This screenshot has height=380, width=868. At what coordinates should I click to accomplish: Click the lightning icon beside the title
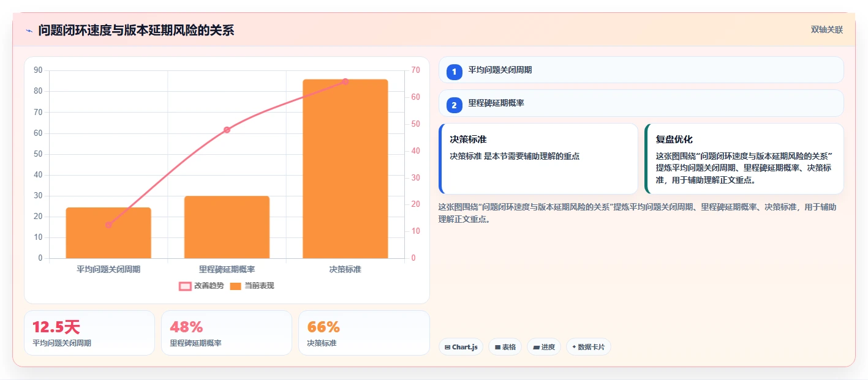pyautogui.click(x=29, y=31)
